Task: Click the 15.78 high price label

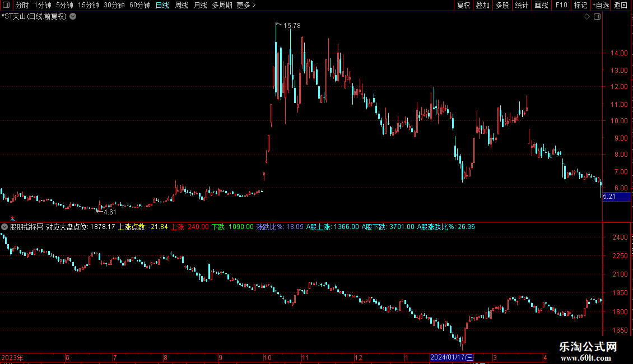Action: click(292, 25)
